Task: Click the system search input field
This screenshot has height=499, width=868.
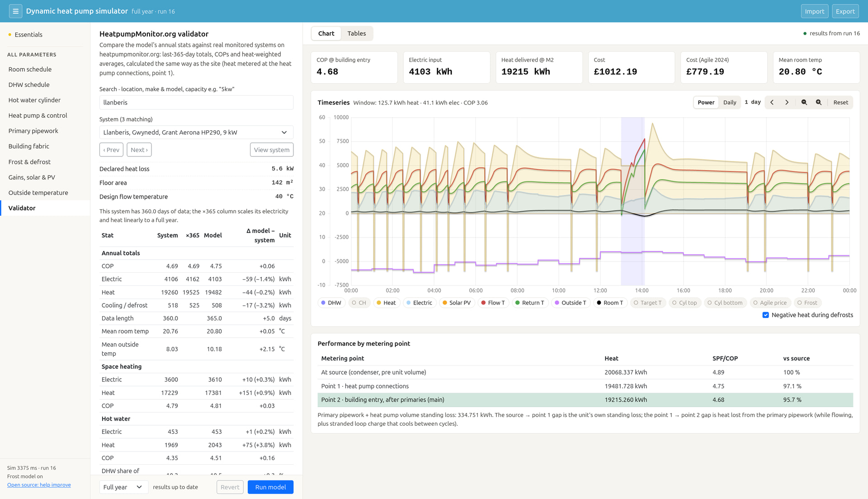Action: [x=196, y=103]
